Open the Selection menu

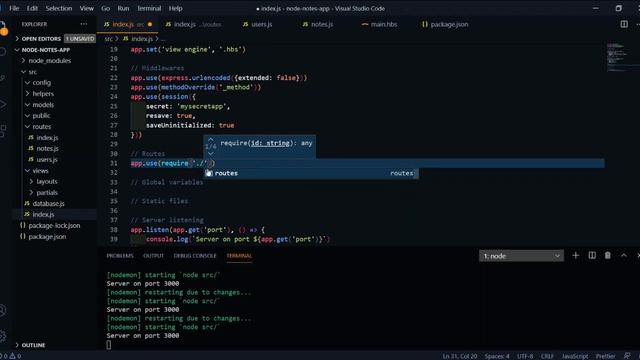(58, 8)
